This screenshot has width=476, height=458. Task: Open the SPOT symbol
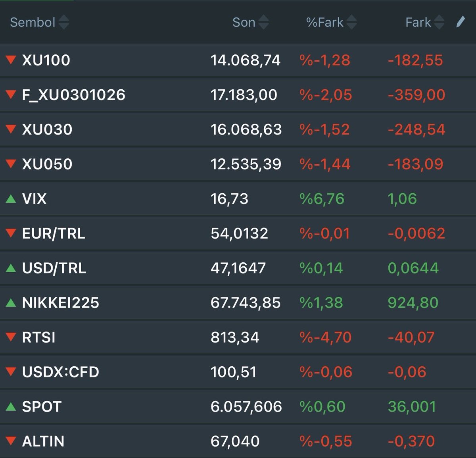[x=42, y=406]
